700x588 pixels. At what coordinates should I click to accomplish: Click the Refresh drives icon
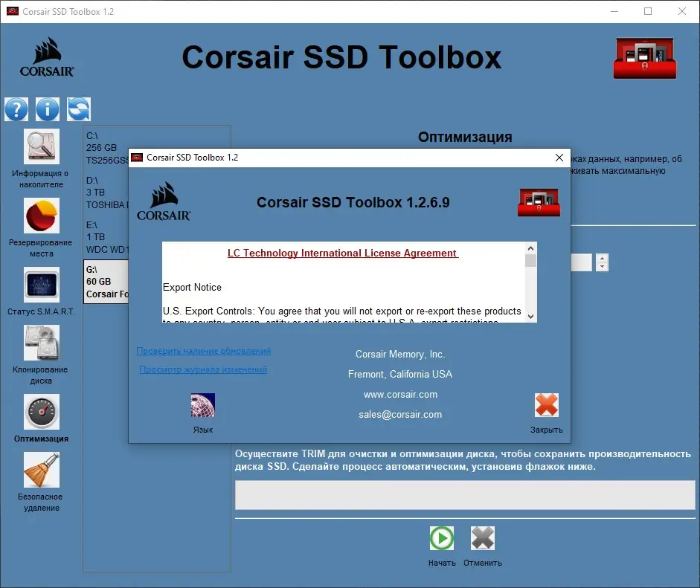(x=79, y=109)
